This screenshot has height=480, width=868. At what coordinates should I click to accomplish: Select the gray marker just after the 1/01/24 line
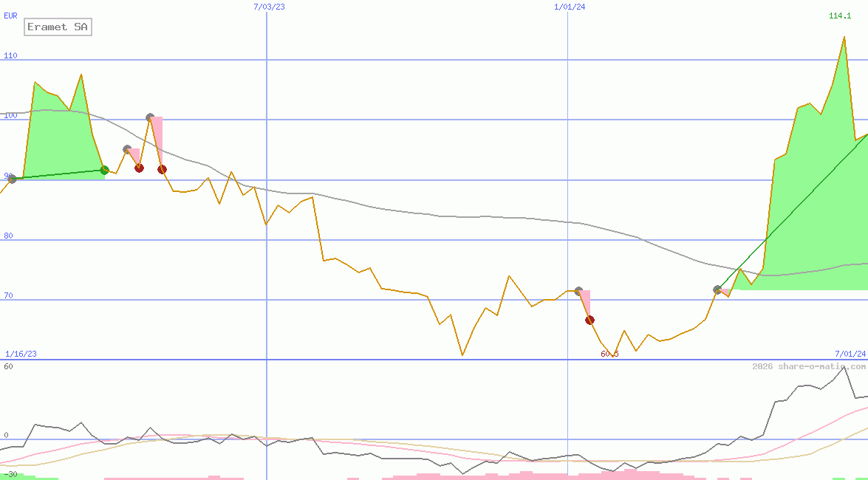[578, 291]
